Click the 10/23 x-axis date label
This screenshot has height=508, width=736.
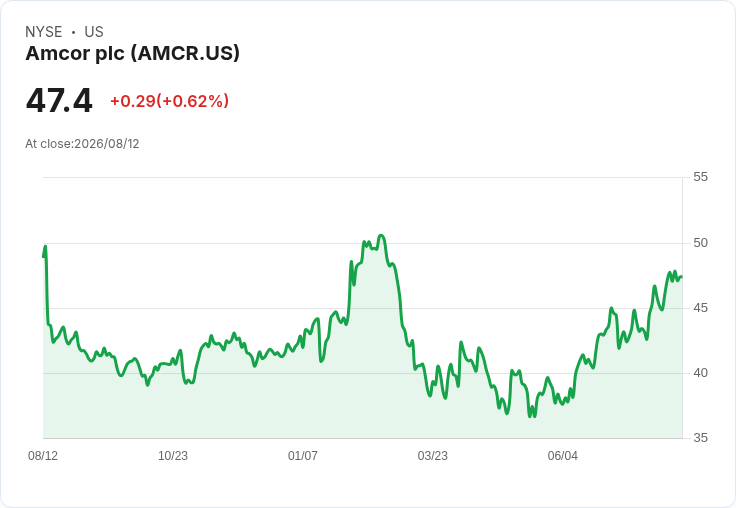pyautogui.click(x=173, y=455)
